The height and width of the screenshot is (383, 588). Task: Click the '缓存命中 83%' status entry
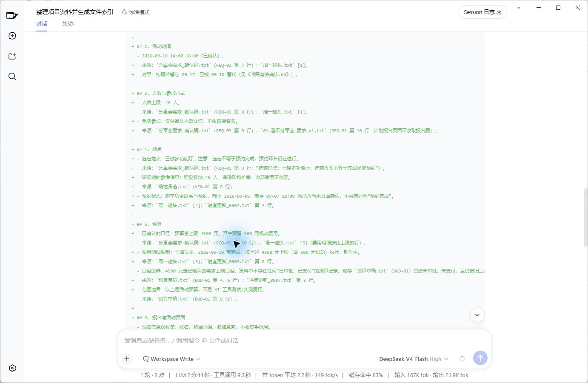click(x=366, y=375)
